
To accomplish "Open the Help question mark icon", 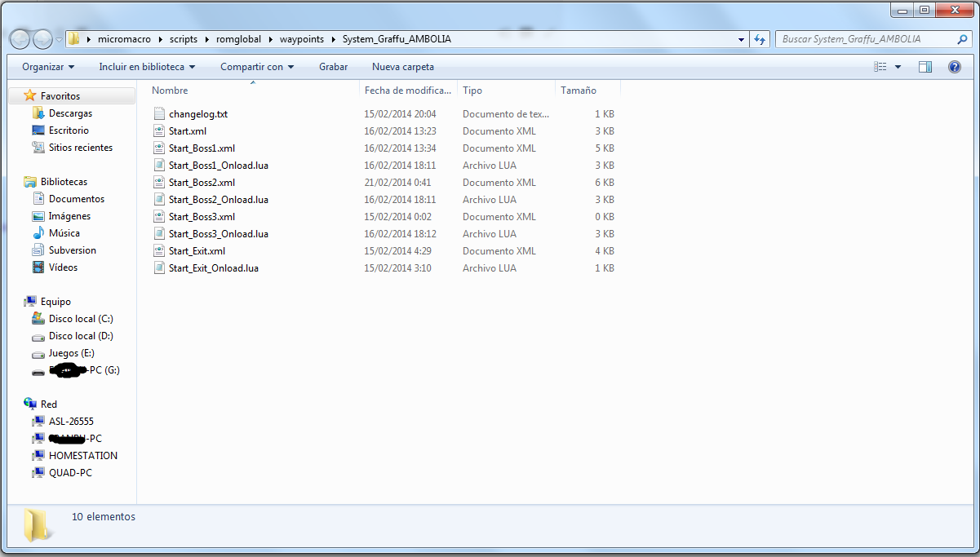I will point(954,67).
